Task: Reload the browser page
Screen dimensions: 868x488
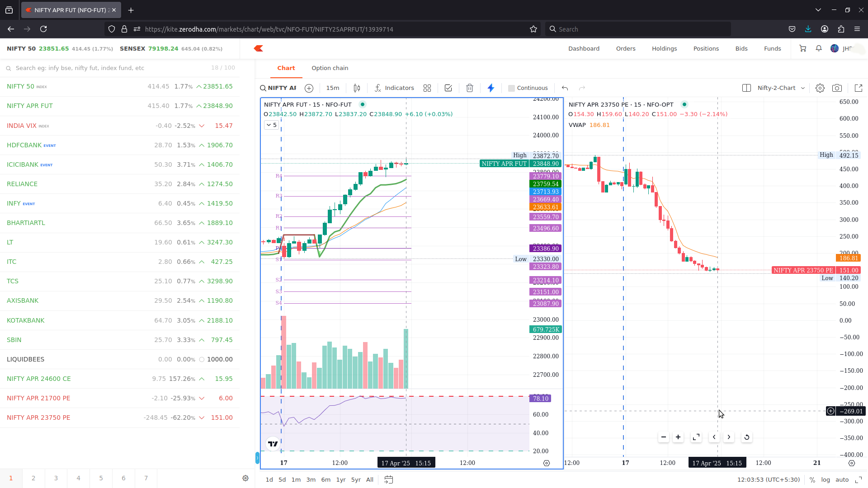Action: [43, 29]
